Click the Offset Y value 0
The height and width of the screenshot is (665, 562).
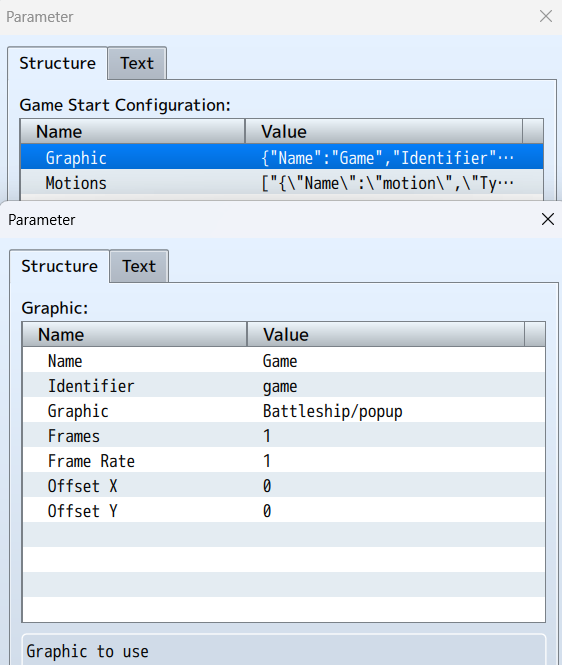click(267, 511)
